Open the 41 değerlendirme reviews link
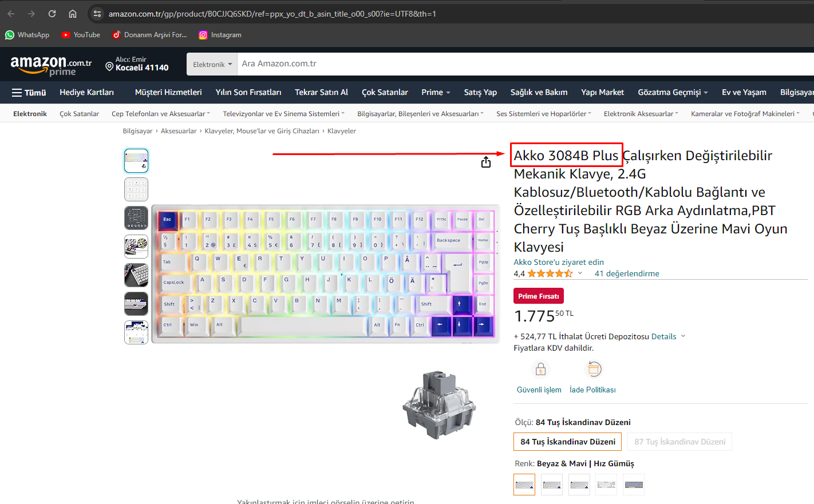 [x=627, y=273]
